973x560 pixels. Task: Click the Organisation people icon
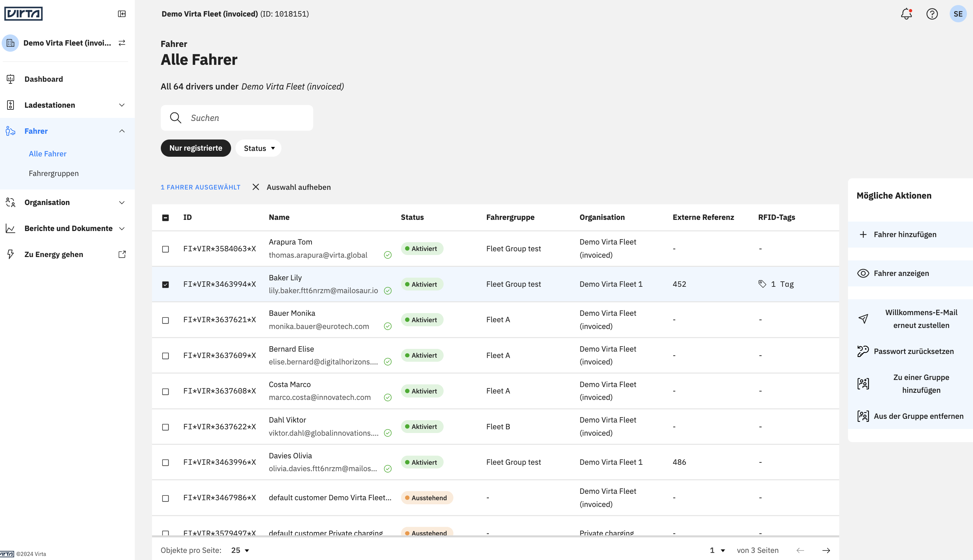[x=10, y=202]
